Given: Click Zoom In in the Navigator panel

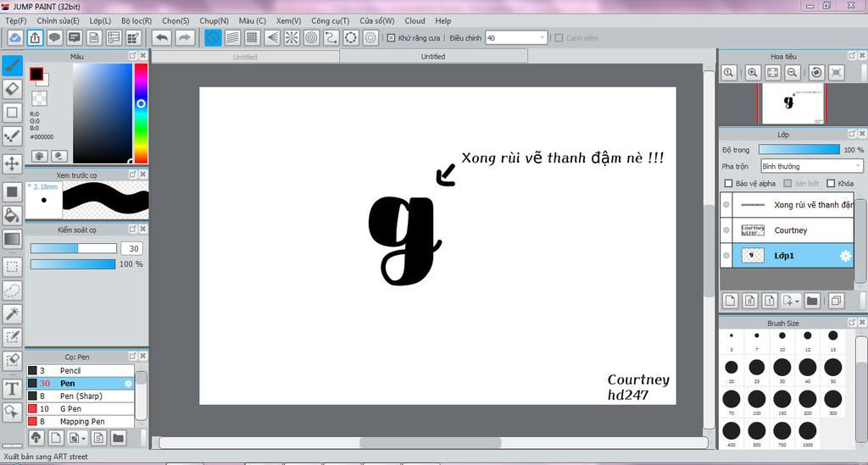Looking at the screenshot, I should point(753,73).
